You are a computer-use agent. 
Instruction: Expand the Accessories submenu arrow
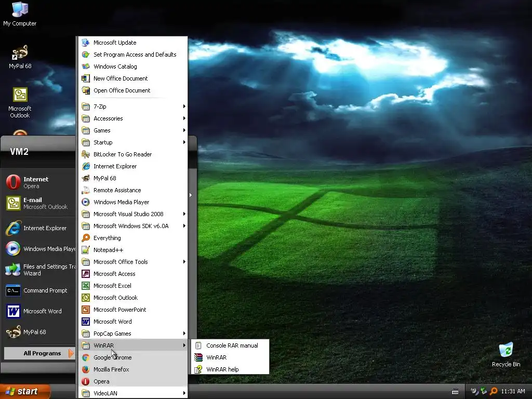[x=184, y=118]
